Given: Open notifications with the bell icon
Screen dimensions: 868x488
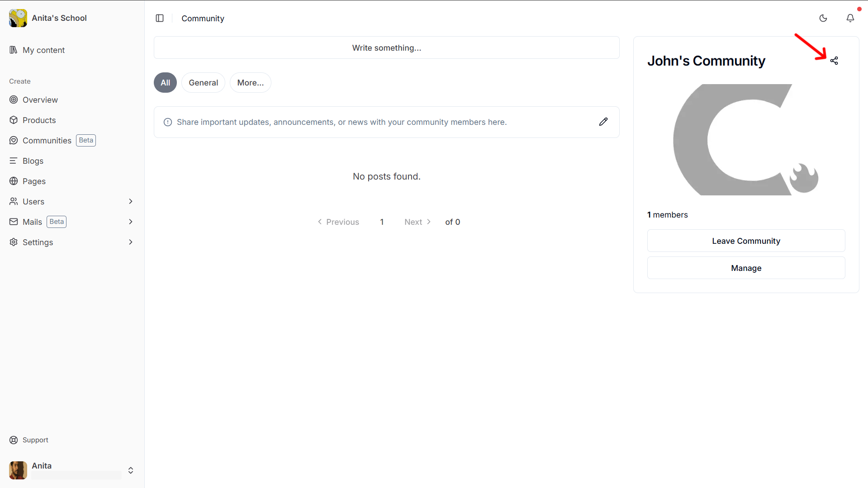Looking at the screenshot, I should [x=850, y=18].
